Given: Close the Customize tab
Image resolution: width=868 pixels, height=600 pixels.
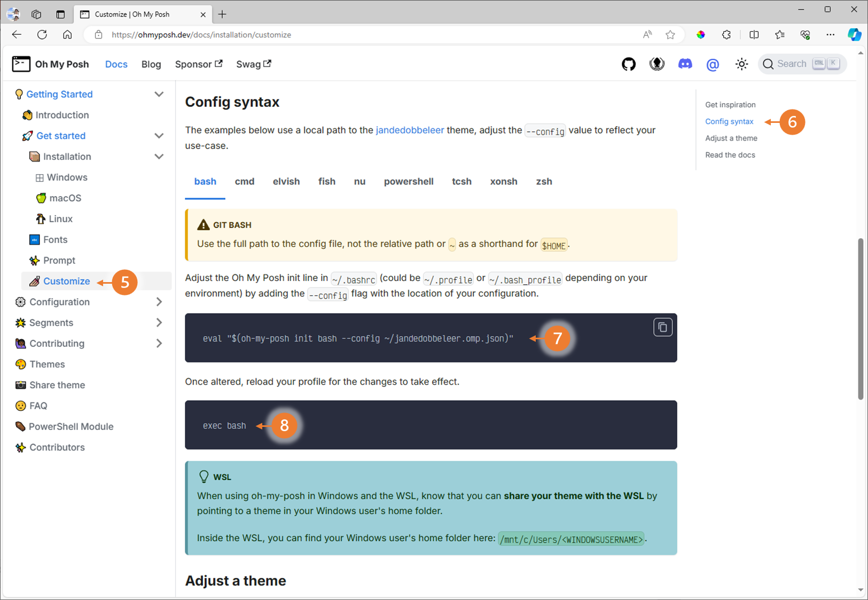Looking at the screenshot, I should pyautogui.click(x=203, y=14).
